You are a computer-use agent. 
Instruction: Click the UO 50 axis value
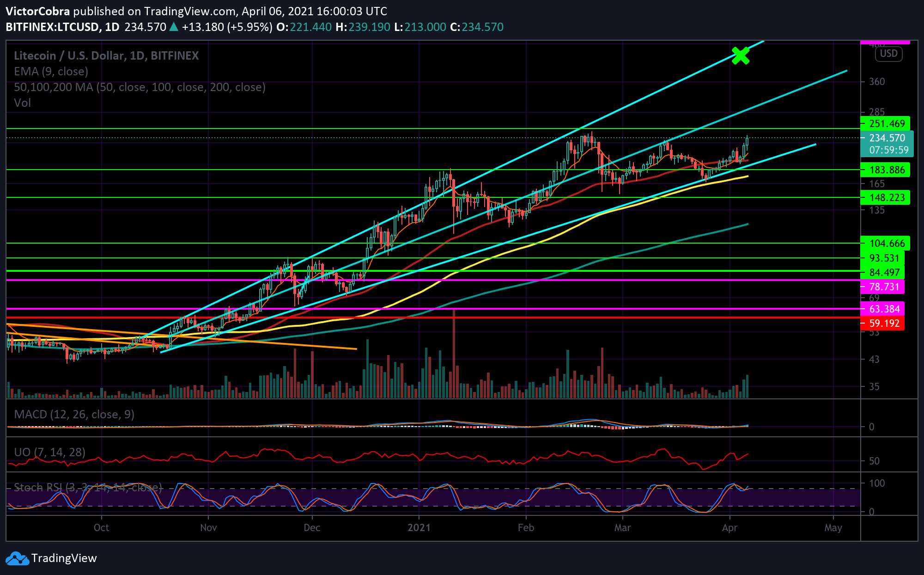(874, 461)
